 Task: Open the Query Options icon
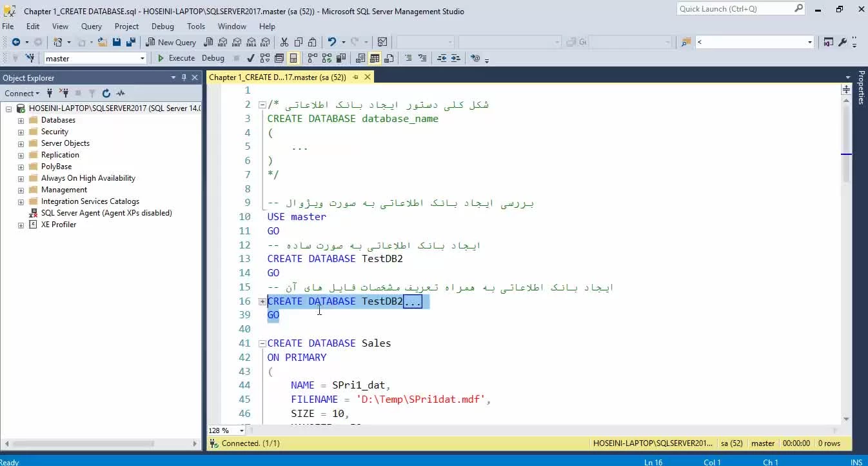coord(279,58)
